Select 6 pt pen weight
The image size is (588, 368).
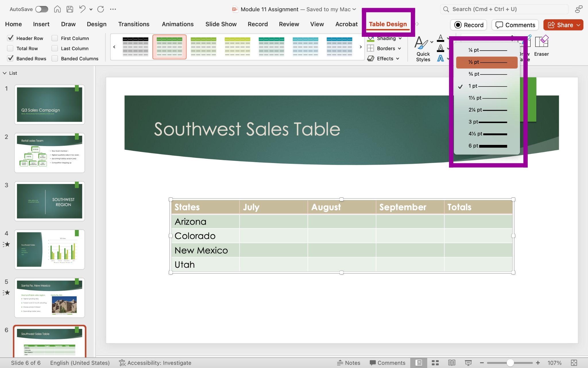[x=487, y=146]
